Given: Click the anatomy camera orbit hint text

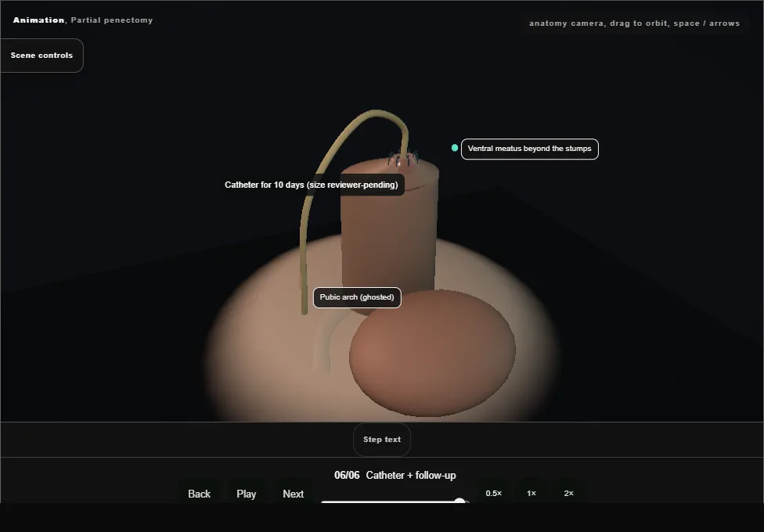Looking at the screenshot, I should [x=634, y=23].
